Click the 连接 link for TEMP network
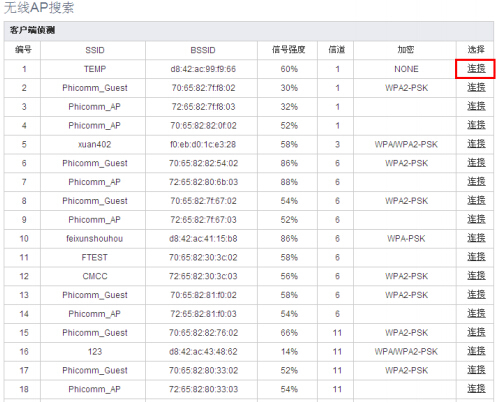Image resolution: width=500 pixels, height=403 pixels. [476, 69]
